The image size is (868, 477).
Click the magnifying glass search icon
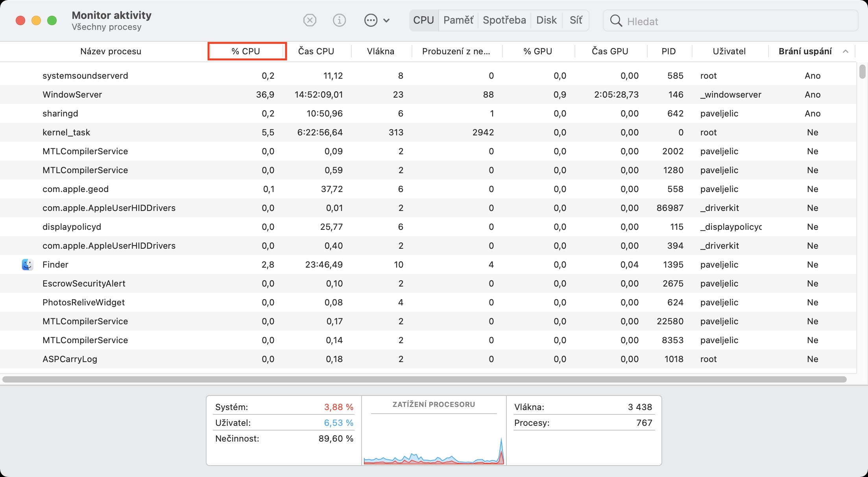pos(616,21)
